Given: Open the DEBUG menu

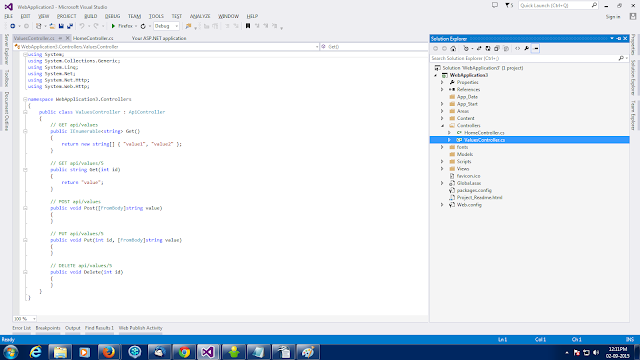Looking at the screenshot, I should coord(112,16).
